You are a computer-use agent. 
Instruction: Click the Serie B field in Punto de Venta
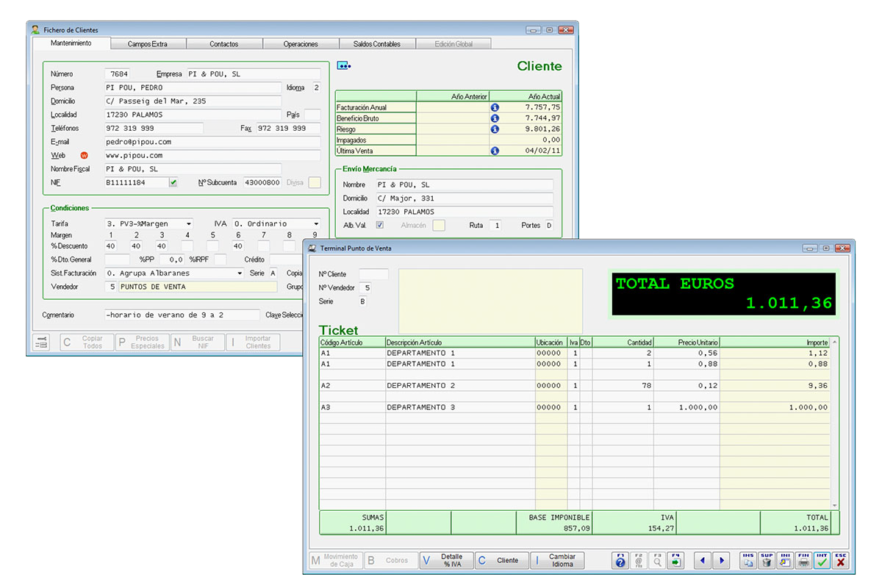tap(362, 301)
